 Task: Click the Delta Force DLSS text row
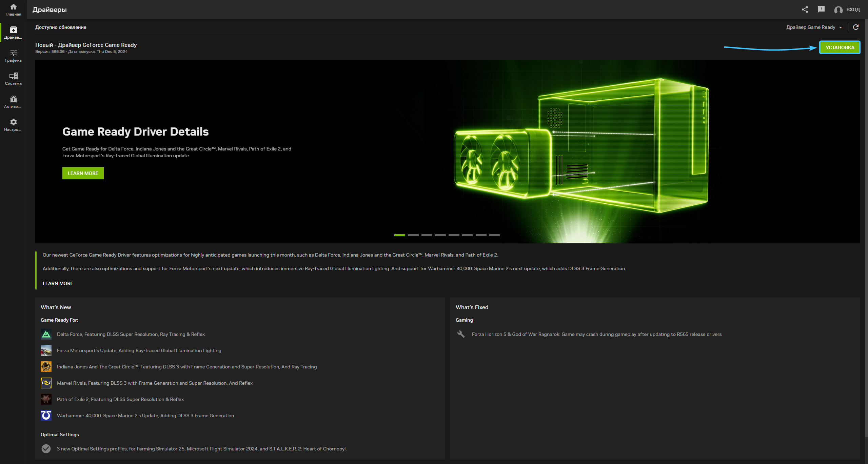pyautogui.click(x=131, y=334)
